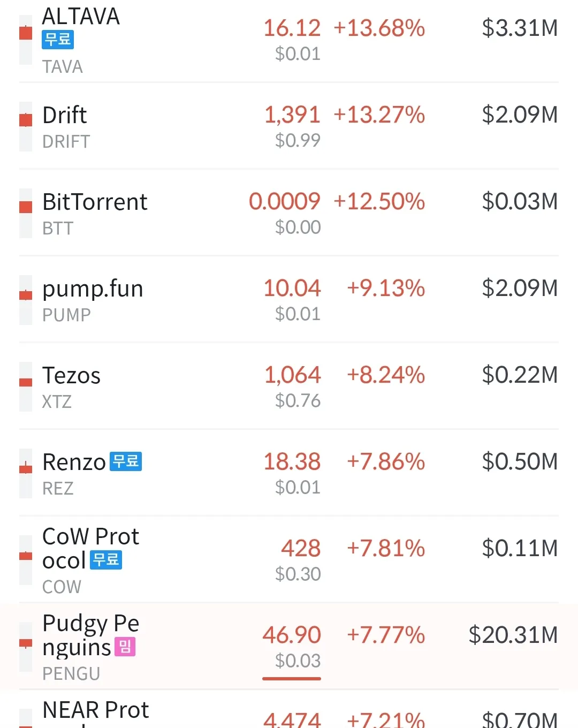The image size is (578, 728).
Task: Tap the CoW Protocol candlestick icon
Action: [x=26, y=560]
